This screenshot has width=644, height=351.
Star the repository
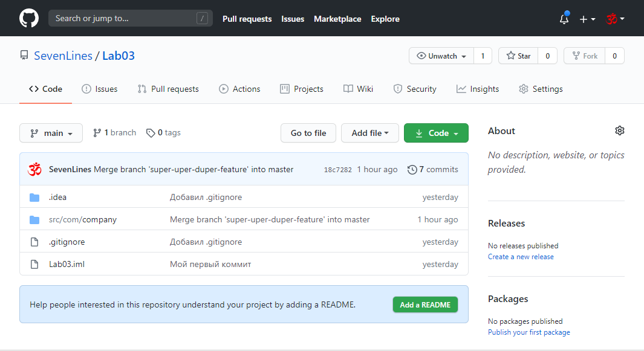coord(518,56)
